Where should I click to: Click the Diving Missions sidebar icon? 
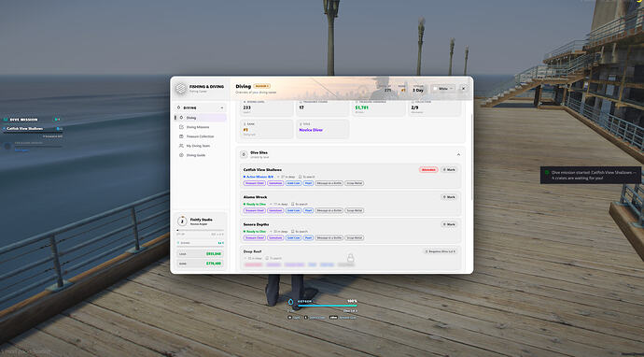pyautogui.click(x=181, y=127)
